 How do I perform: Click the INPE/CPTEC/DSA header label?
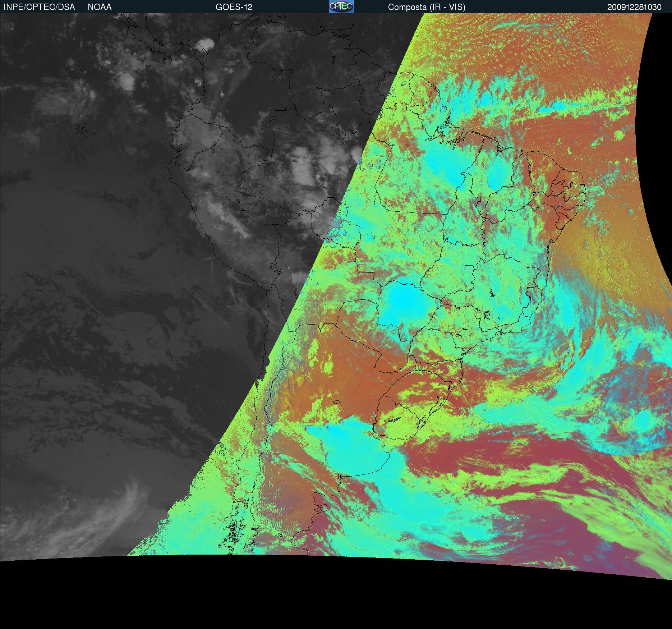coord(39,7)
